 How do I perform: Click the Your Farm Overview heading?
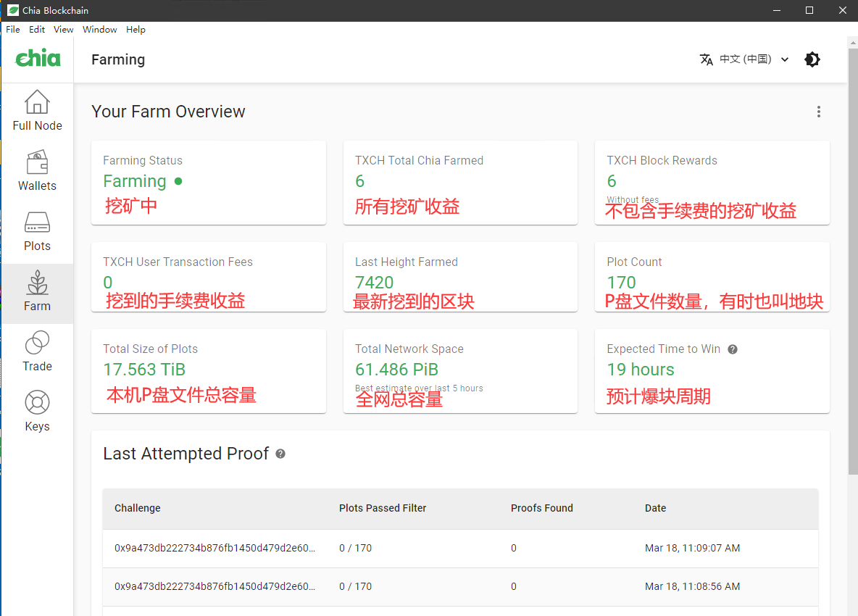click(x=168, y=112)
